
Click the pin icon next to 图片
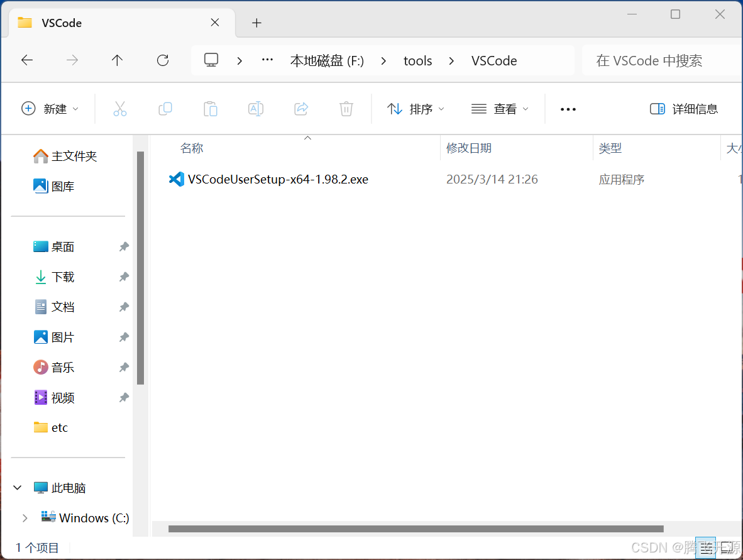pos(124,338)
